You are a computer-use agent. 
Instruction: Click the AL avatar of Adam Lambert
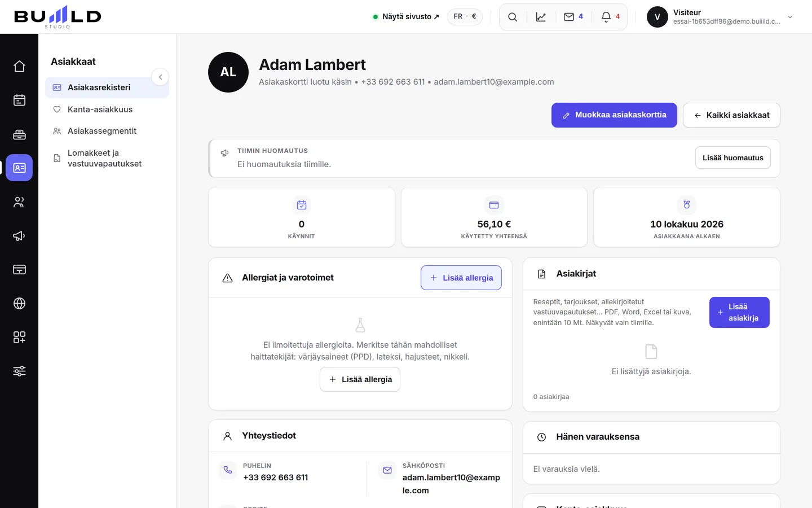coord(228,72)
